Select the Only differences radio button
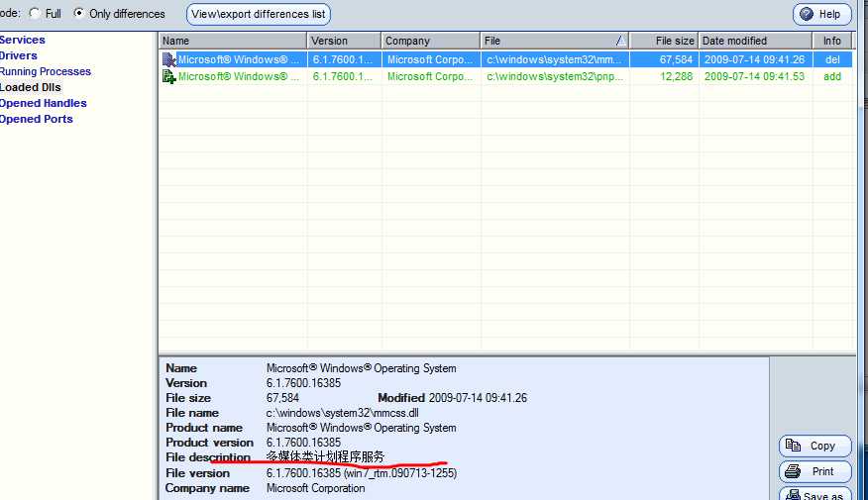The image size is (868, 500). click(79, 13)
